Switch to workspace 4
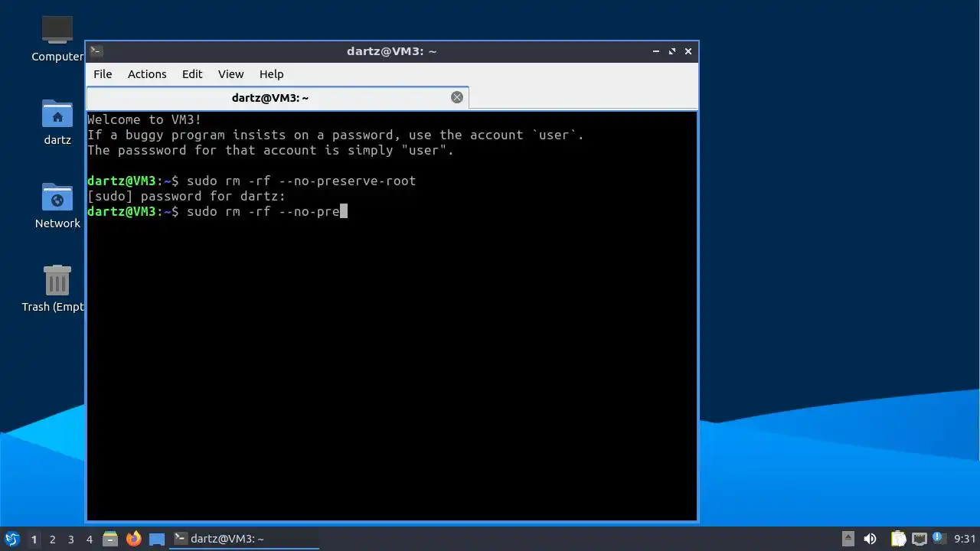 pyautogui.click(x=89, y=540)
